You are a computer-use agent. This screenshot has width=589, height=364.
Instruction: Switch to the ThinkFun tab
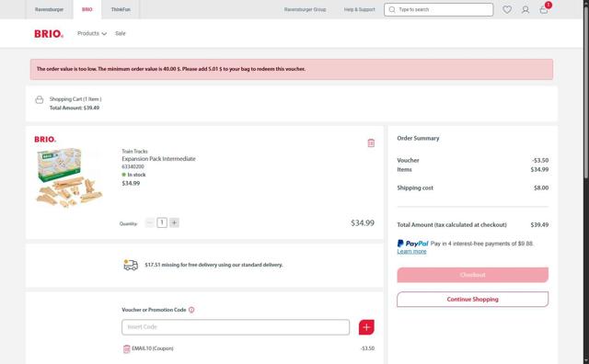click(x=121, y=9)
